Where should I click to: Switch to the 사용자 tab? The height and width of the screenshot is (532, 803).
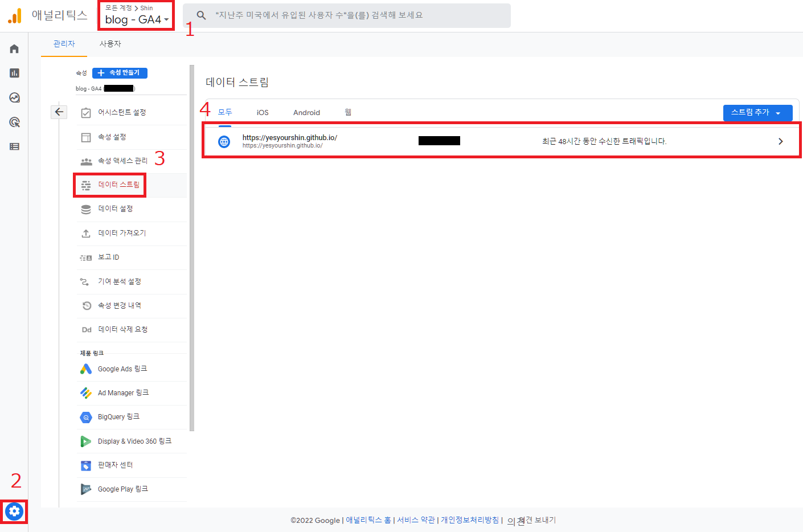click(110, 44)
